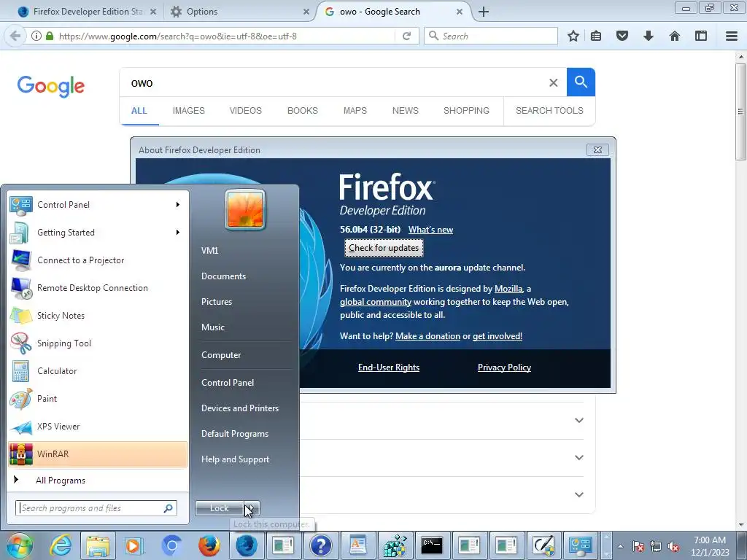
Task: Switch to the IMAGES search tab
Action: pos(189,111)
